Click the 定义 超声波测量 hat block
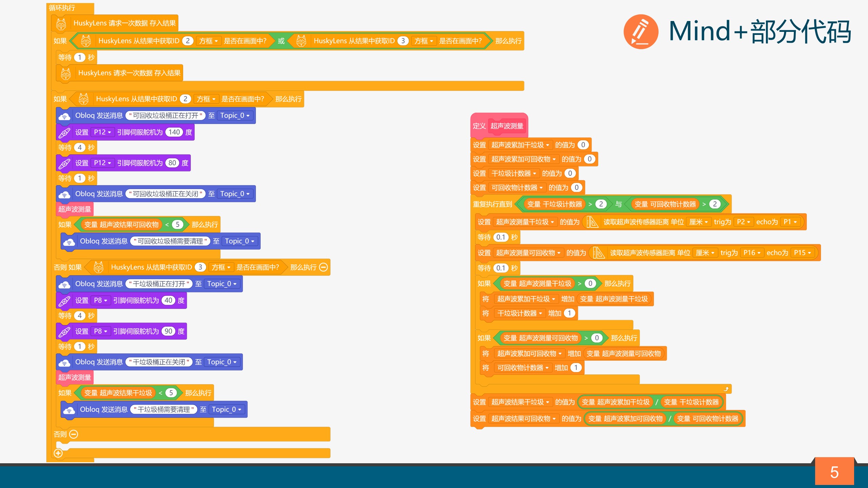The width and height of the screenshot is (868, 488). pyautogui.click(x=499, y=126)
